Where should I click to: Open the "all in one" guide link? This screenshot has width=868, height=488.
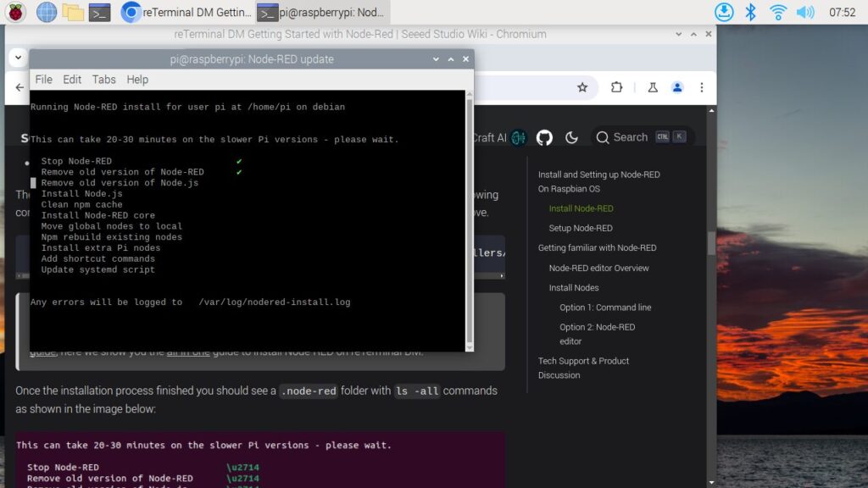188,352
